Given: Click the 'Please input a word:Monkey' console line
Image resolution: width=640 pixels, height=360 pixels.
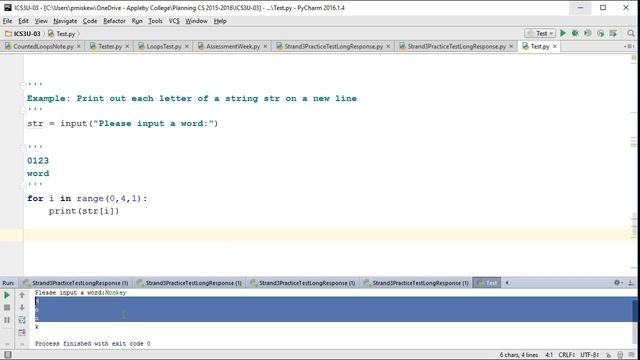Looking at the screenshot, I should [x=81, y=293].
